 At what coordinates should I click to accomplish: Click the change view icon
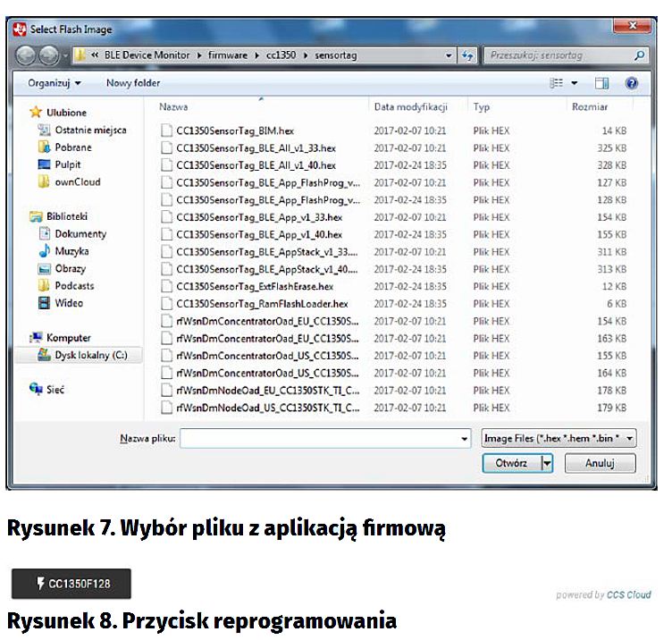coord(557,83)
